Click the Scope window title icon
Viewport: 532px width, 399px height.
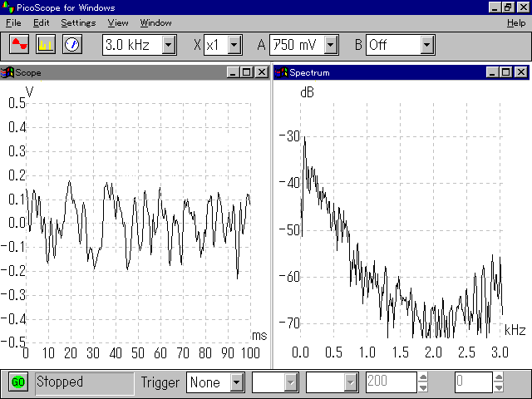pos(7,72)
